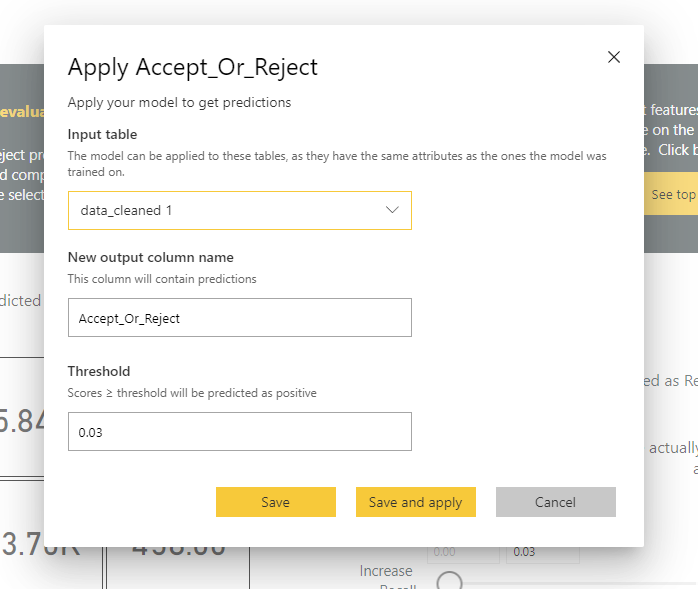Click the Increase Recall label
The image size is (698, 589).
(x=386, y=572)
